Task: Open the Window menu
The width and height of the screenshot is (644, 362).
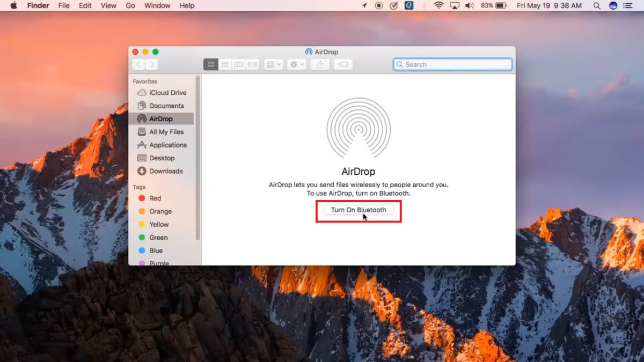Action: coord(157,5)
